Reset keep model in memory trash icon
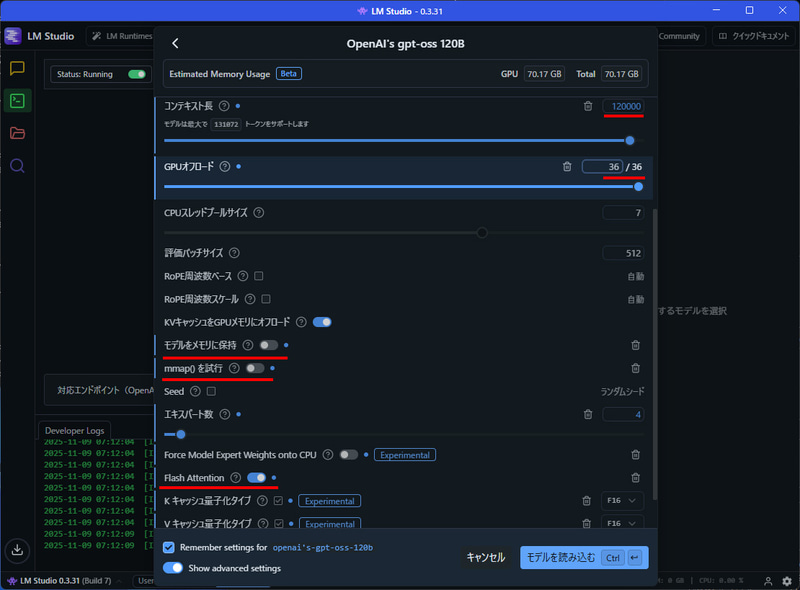The width and height of the screenshot is (800, 590). [x=635, y=345]
